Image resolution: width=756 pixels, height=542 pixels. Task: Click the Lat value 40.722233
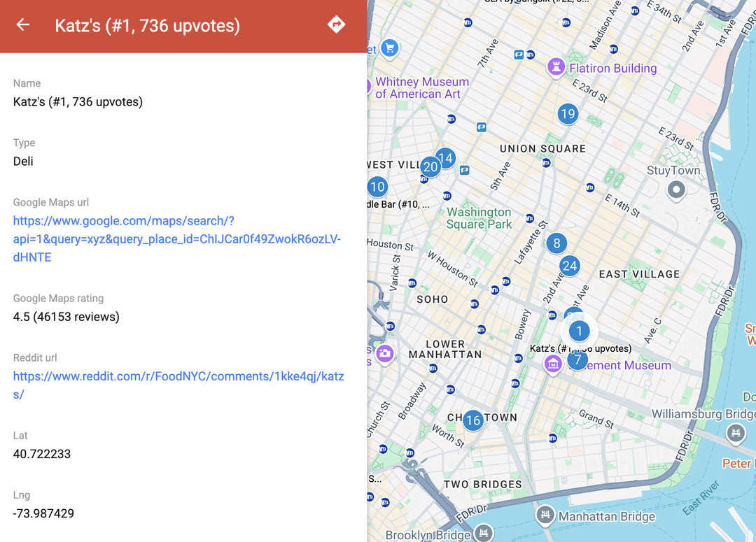point(42,454)
